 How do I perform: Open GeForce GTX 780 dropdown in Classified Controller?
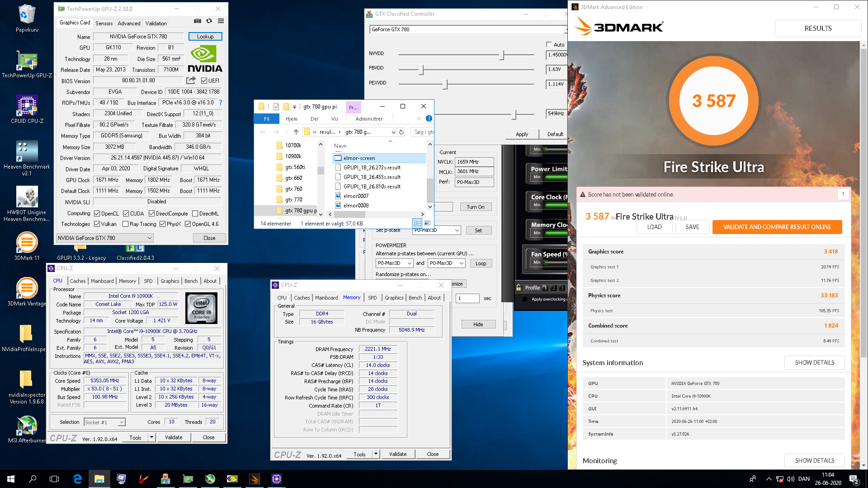coord(468,29)
